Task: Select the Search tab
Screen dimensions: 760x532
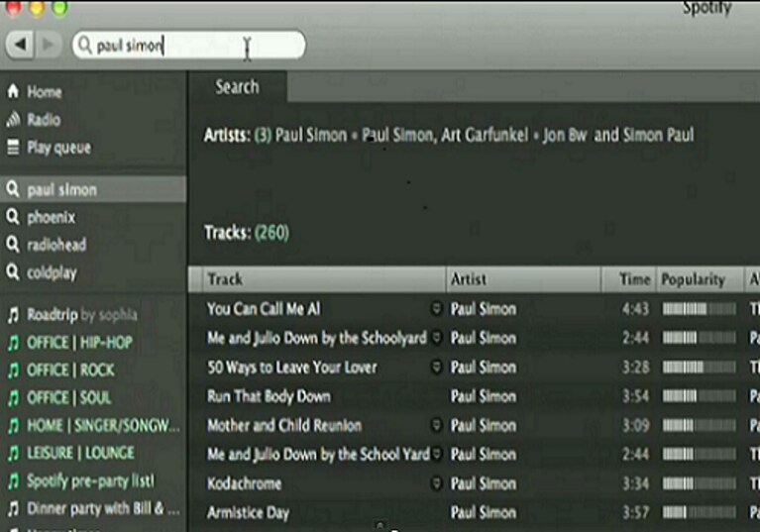Action: click(238, 87)
